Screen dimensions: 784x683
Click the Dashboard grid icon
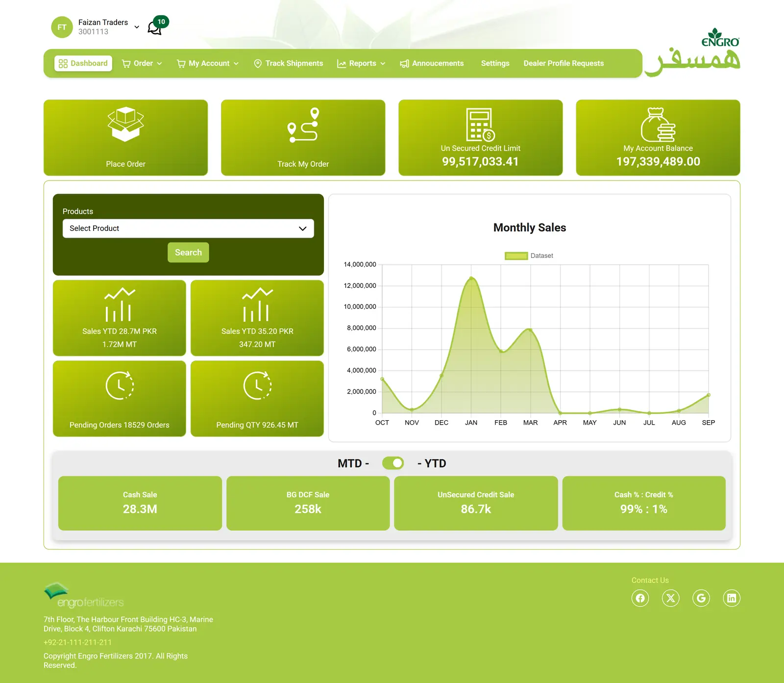(63, 63)
